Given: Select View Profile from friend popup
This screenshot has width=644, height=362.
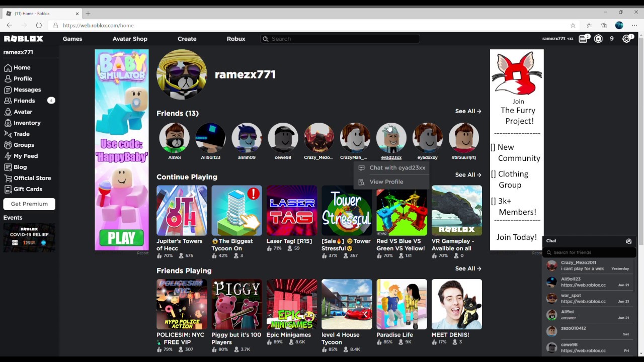Looking at the screenshot, I should pos(391,182).
